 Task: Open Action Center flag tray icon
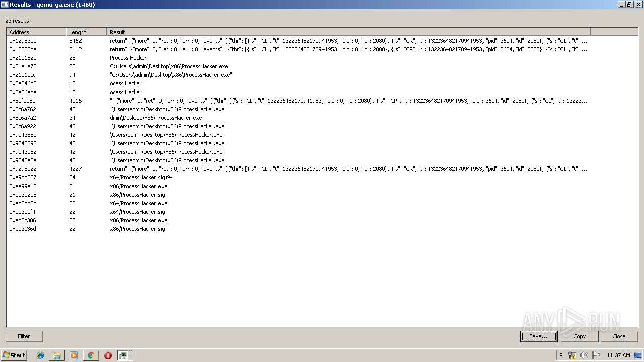coord(596,355)
